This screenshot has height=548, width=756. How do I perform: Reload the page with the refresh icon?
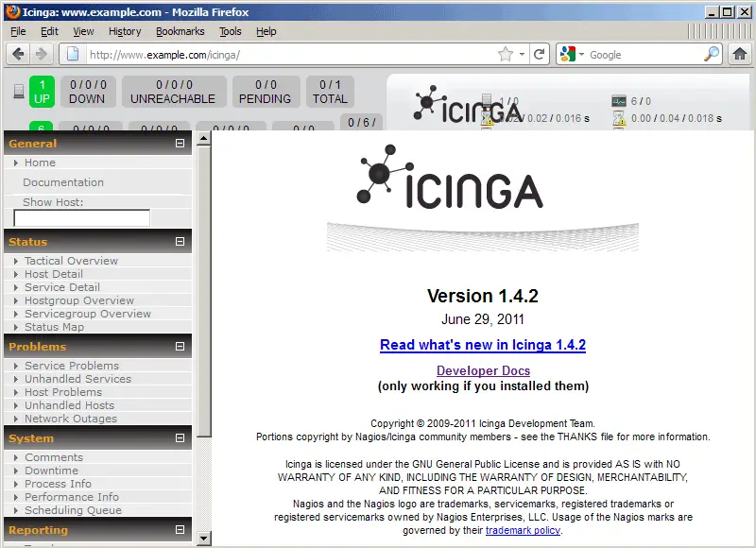[539, 54]
